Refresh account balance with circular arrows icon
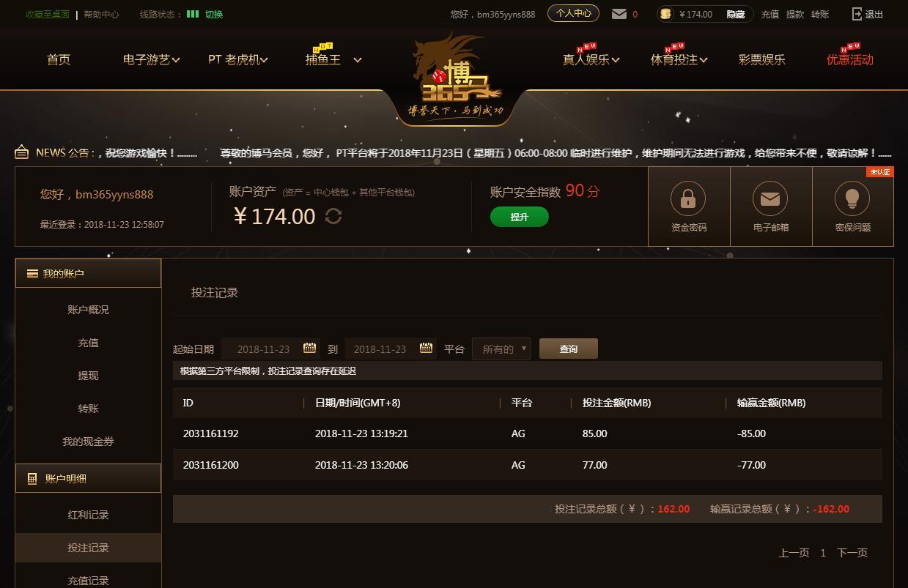908x588 pixels. tap(333, 217)
